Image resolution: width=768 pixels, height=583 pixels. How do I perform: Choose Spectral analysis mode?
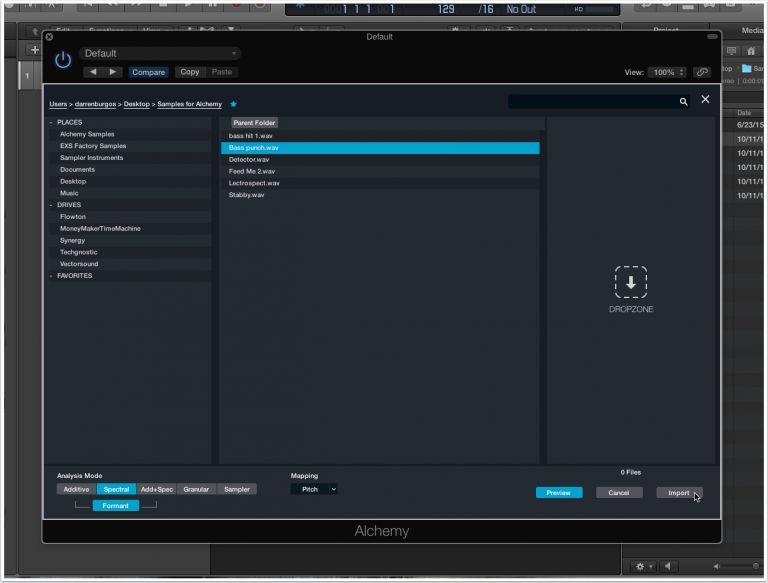coord(117,489)
